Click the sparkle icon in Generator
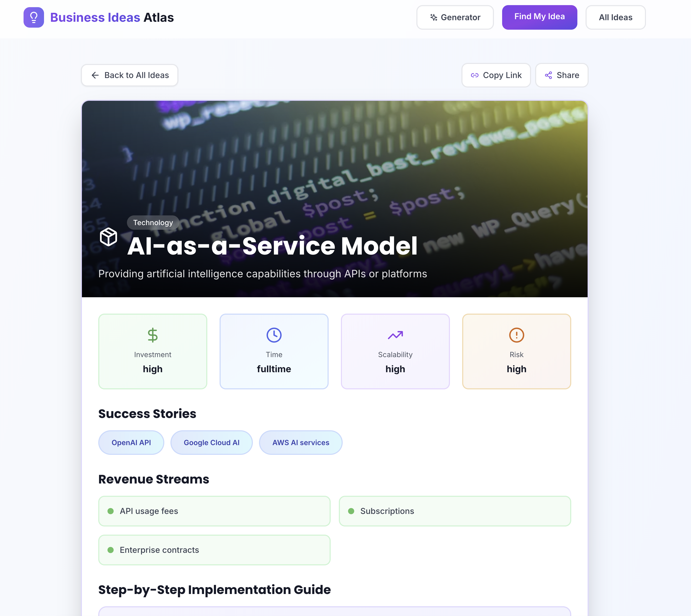The image size is (691, 616). 434,17
